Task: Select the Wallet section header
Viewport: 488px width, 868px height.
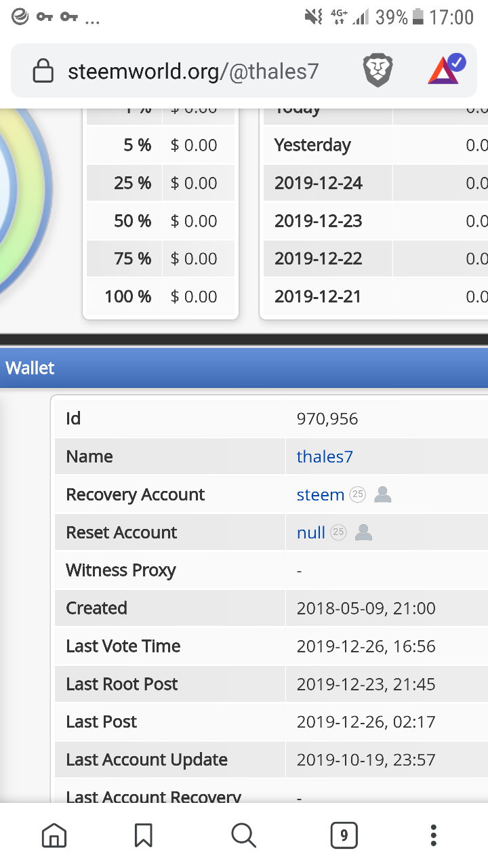Action: (x=30, y=368)
